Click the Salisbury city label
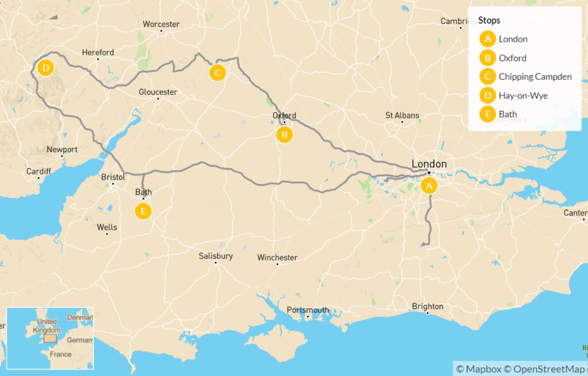 click(x=216, y=256)
